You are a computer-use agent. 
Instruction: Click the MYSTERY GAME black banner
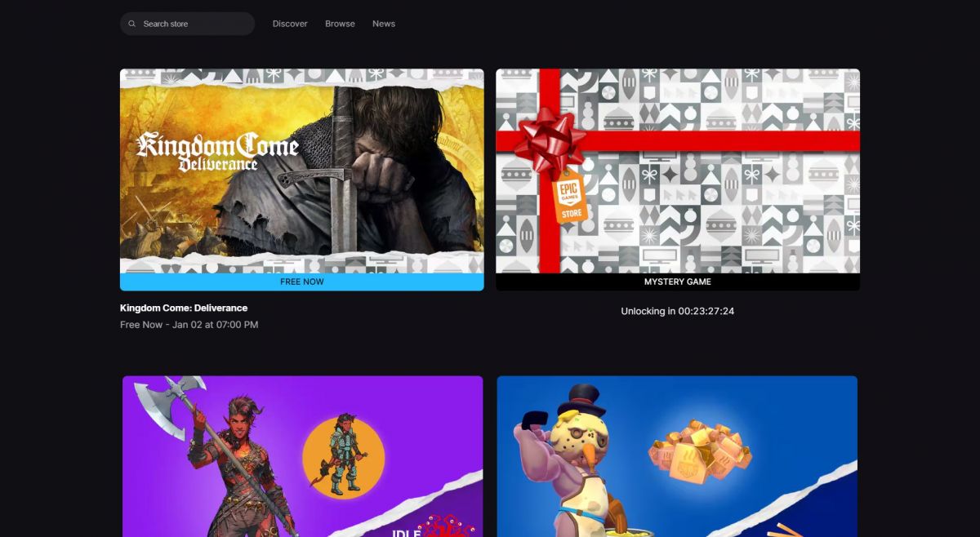678,282
